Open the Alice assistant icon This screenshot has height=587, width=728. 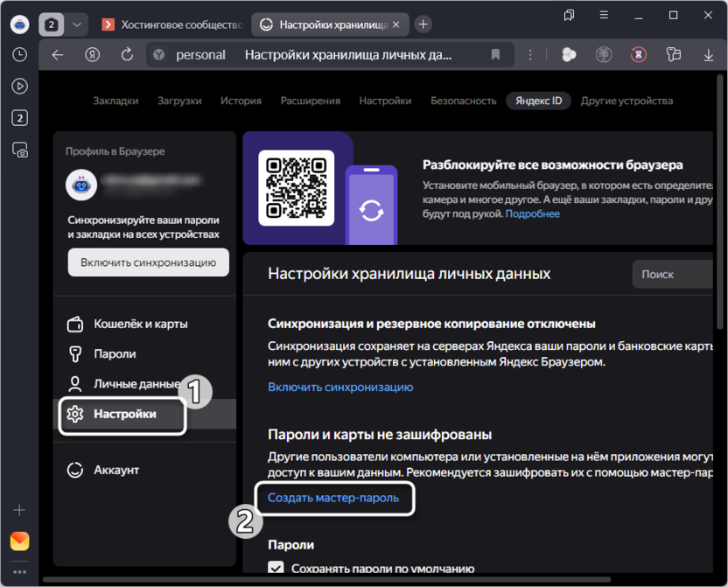(19, 24)
